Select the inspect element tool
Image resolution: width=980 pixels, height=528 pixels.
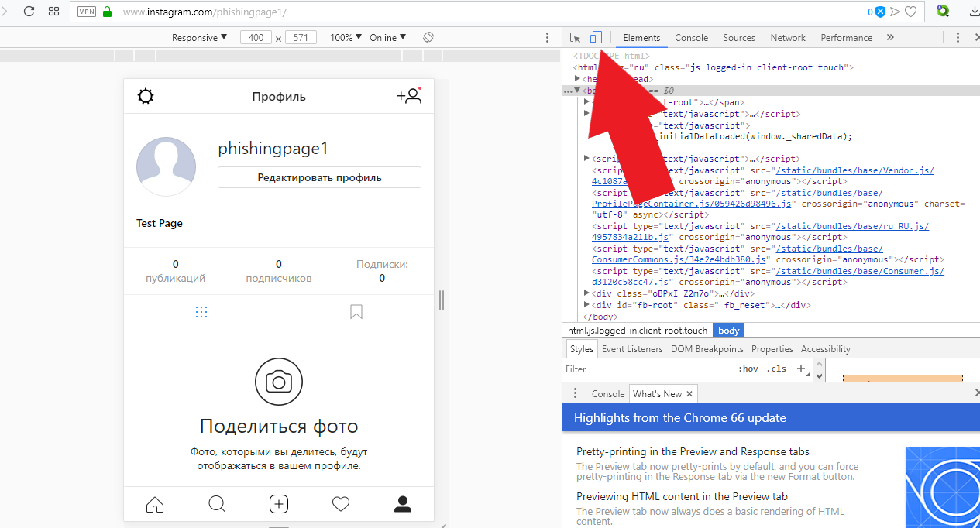coord(575,38)
